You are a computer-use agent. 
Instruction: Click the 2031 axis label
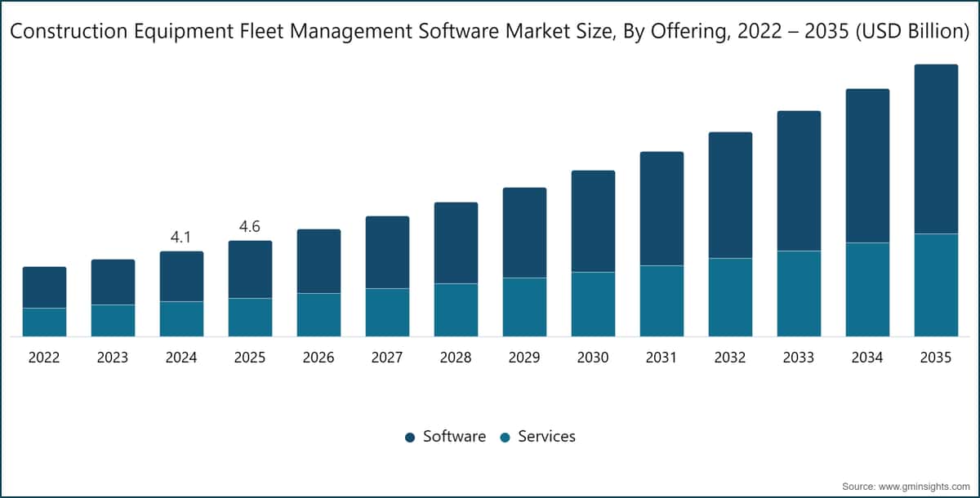coord(661,358)
